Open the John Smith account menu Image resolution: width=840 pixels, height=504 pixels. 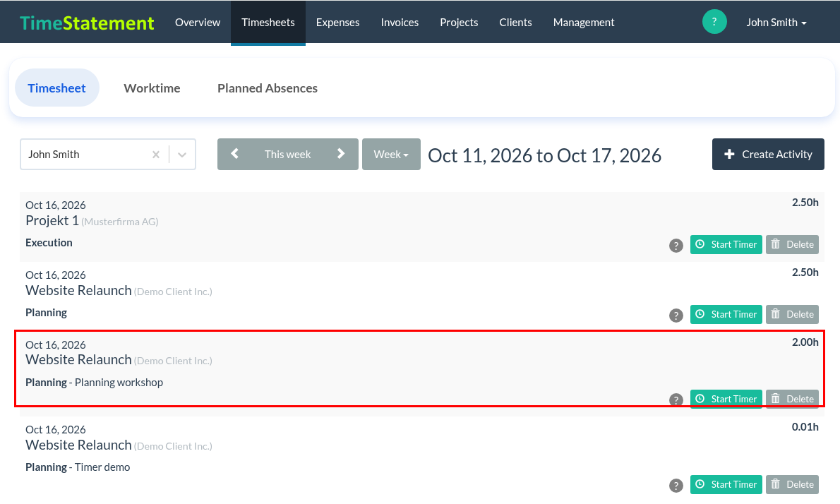(776, 23)
